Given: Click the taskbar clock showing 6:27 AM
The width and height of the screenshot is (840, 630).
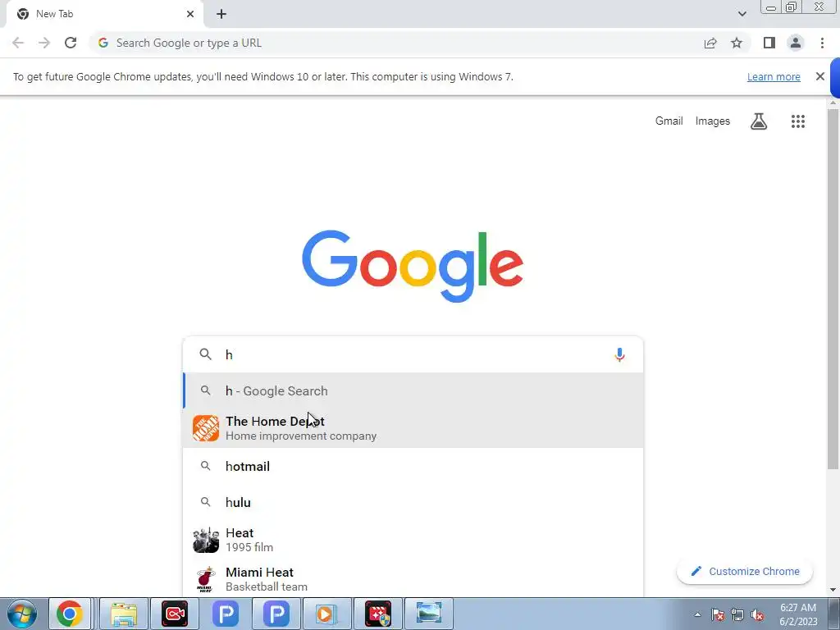Looking at the screenshot, I should pos(798,614).
